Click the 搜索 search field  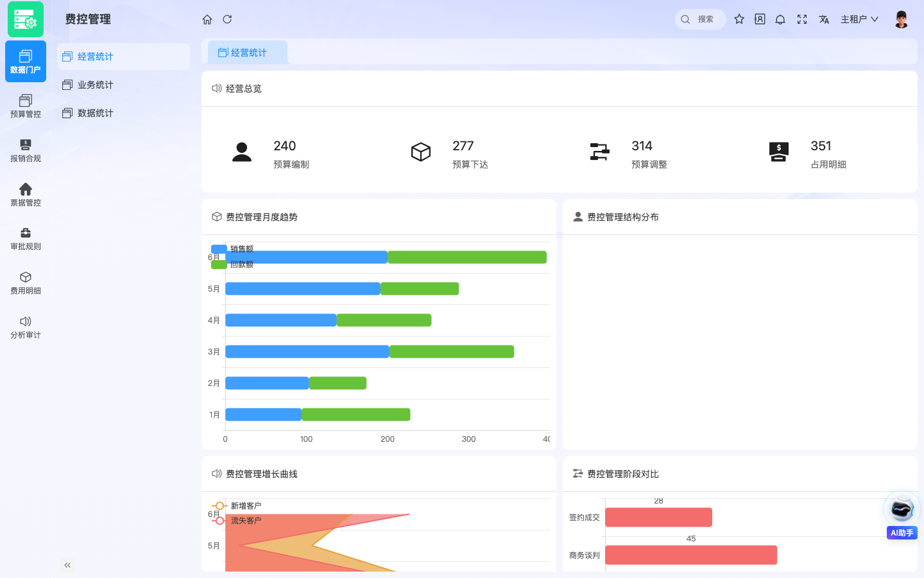click(701, 19)
